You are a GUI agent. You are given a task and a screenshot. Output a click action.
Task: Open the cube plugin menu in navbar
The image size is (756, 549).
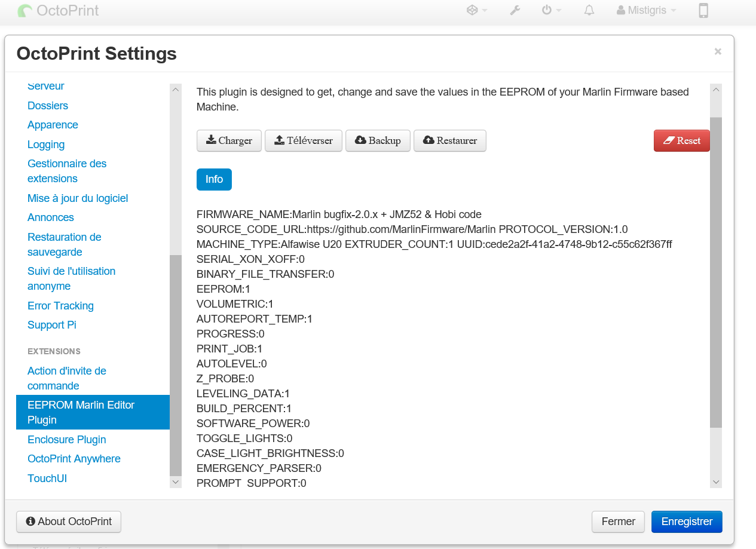coord(476,10)
